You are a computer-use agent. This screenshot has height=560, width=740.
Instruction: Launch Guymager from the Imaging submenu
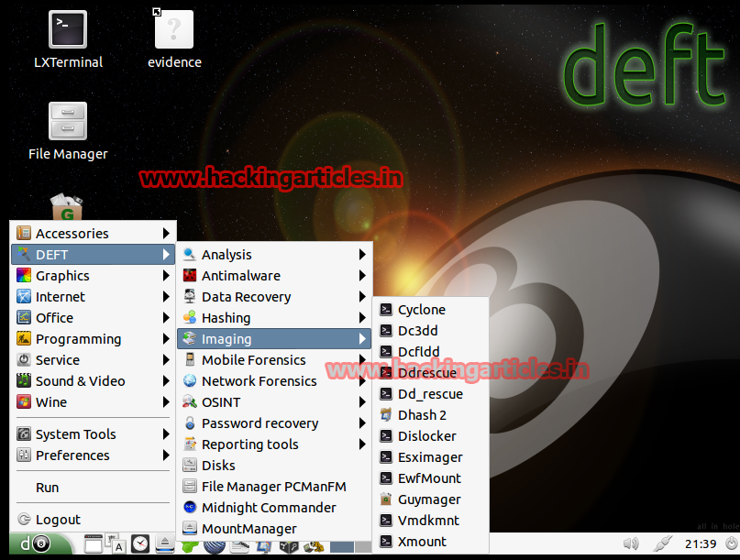click(x=430, y=500)
